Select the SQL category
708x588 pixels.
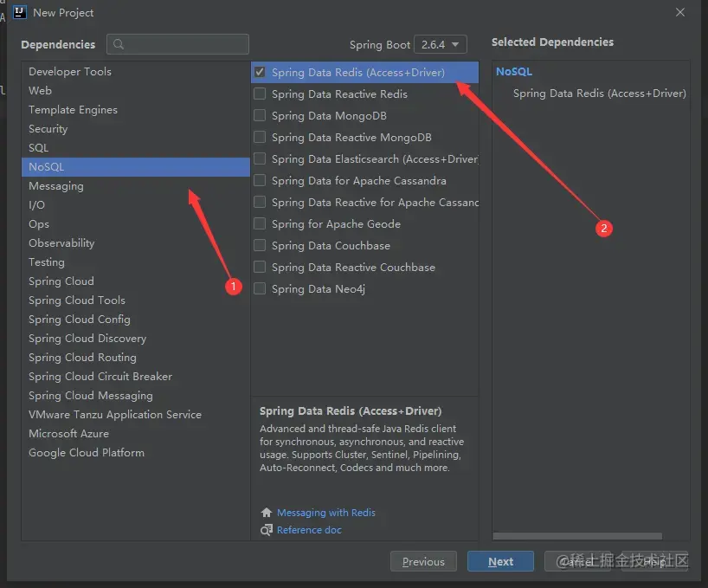pos(136,148)
